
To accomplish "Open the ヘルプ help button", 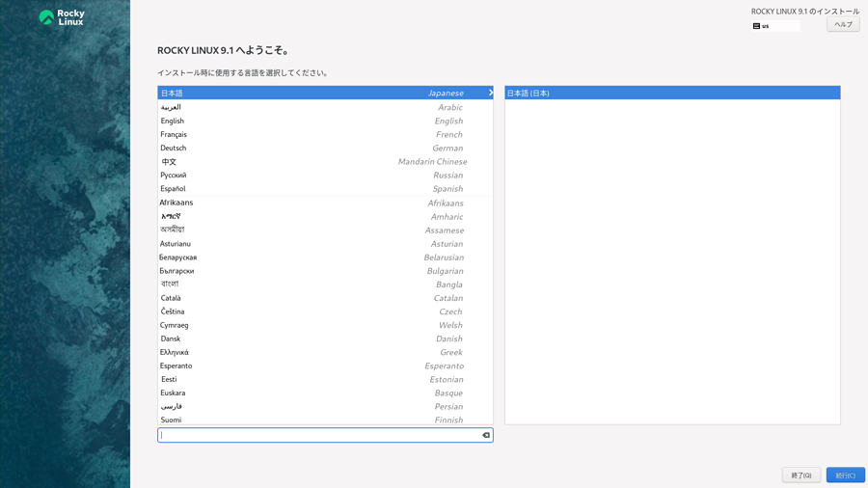I will tap(843, 25).
